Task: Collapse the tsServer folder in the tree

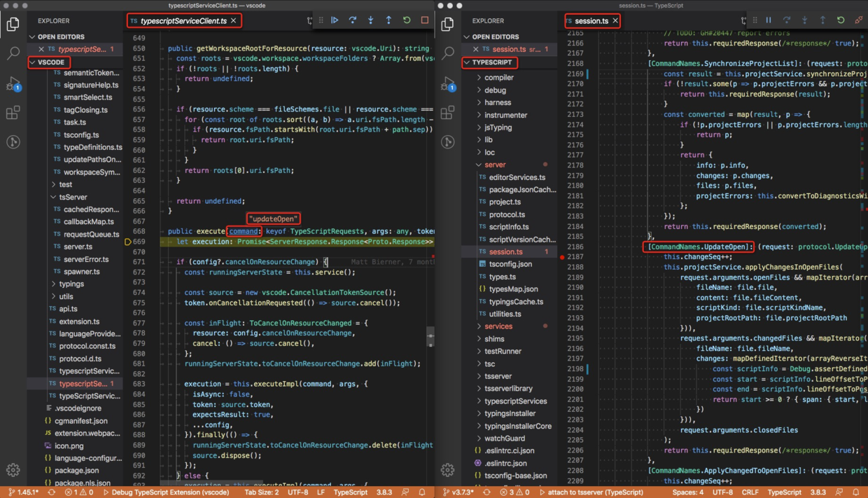Action: coord(73,198)
